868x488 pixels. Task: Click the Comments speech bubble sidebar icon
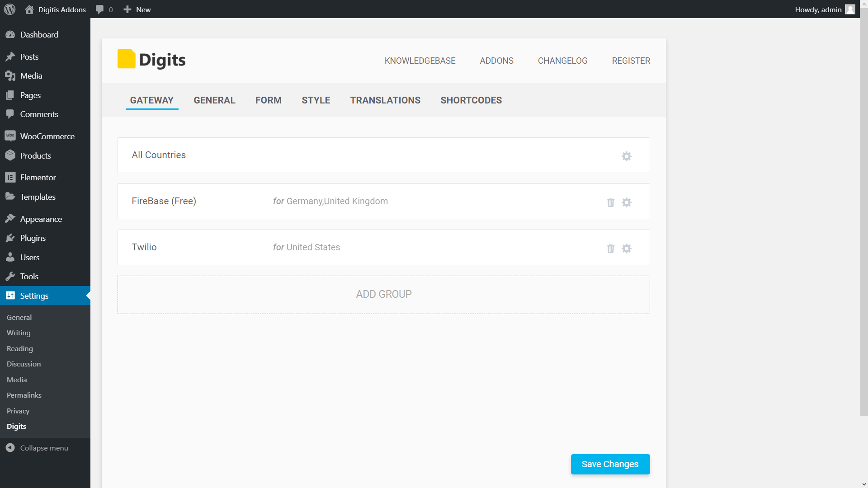[x=10, y=114]
